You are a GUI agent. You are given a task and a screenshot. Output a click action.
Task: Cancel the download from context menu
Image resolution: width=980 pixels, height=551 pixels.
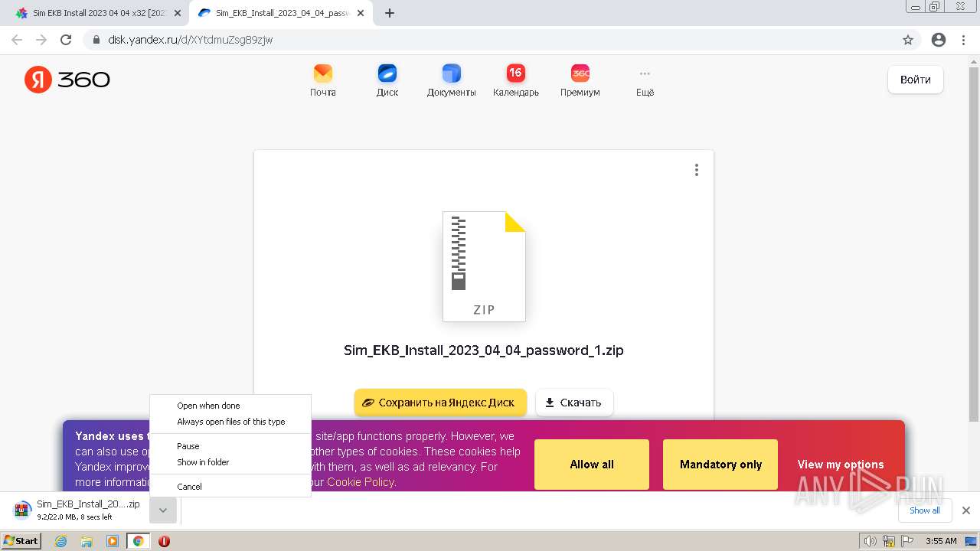pyautogui.click(x=230, y=487)
